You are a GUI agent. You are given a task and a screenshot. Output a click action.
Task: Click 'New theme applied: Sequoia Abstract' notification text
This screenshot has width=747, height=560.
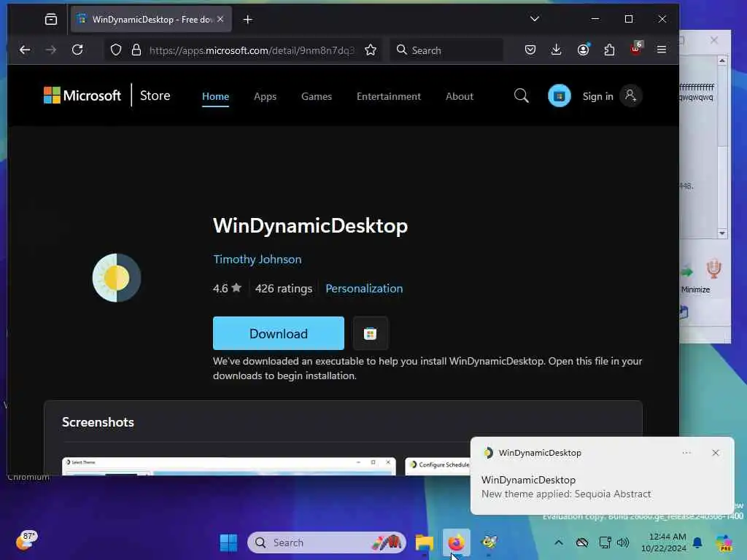566,494
